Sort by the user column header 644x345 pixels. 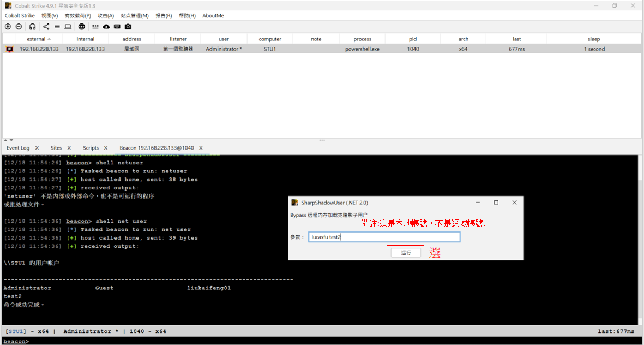click(224, 39)
